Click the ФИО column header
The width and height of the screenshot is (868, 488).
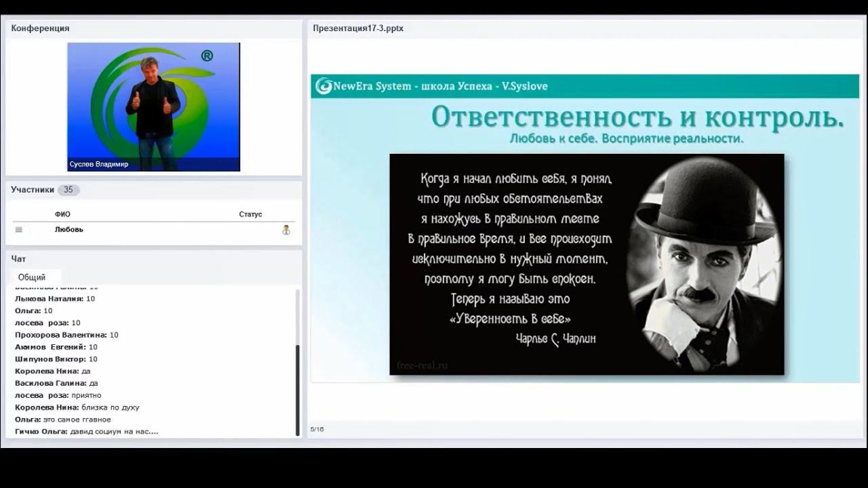[x=62, y=214]
